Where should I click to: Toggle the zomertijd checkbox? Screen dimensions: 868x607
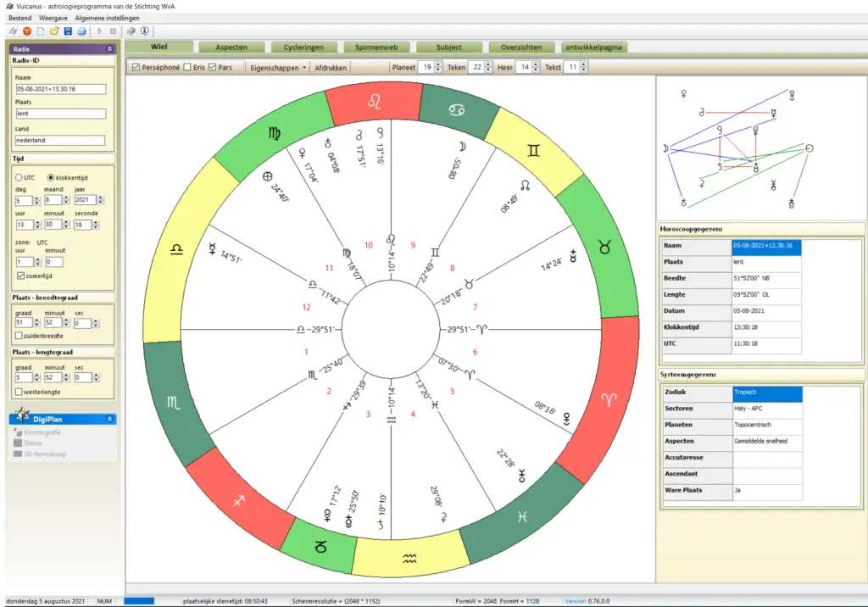(20, 276)
